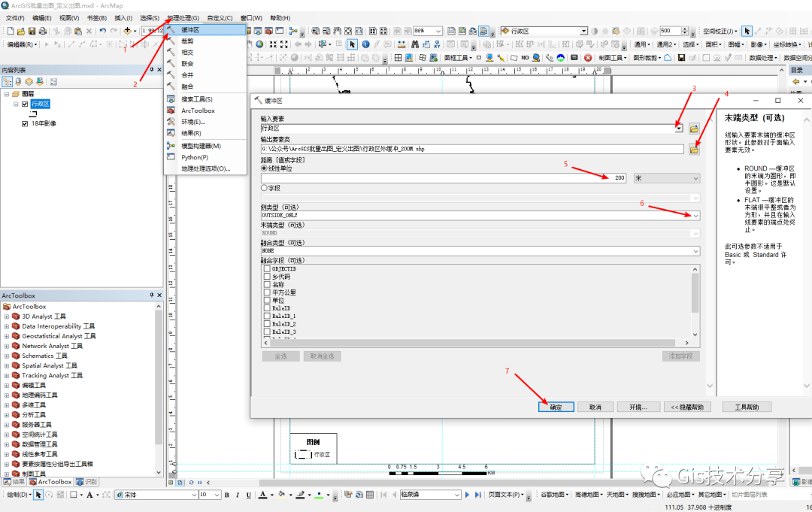This screenshot has width=812, height=512.
Task: Toggle visibility of the 行政区 layer
Action: [x=25, y=104]
